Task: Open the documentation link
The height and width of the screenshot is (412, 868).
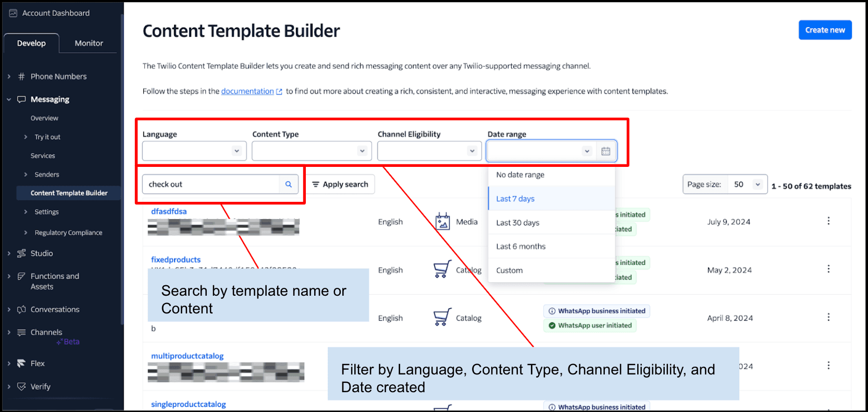Action: [x=247, y=91]
